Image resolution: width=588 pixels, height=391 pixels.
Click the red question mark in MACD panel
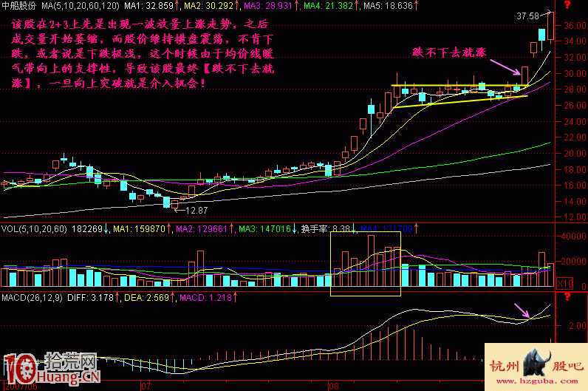coord(567,297)
